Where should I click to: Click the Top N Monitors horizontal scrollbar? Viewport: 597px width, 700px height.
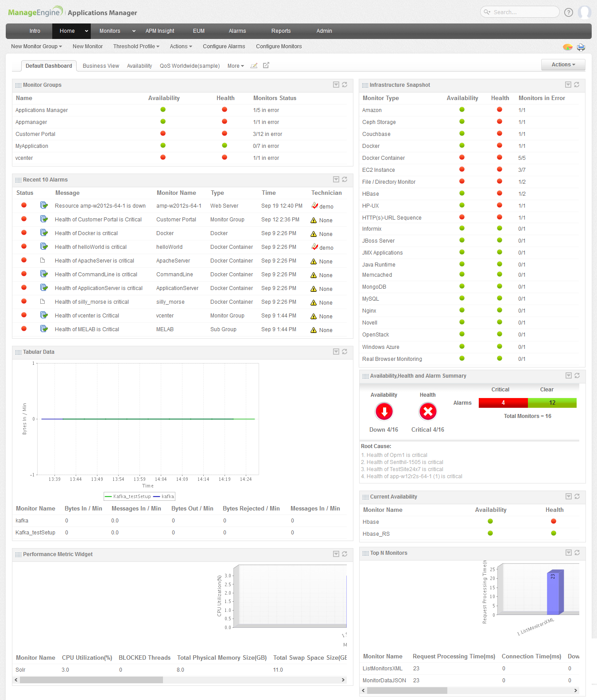click(407, 690)
